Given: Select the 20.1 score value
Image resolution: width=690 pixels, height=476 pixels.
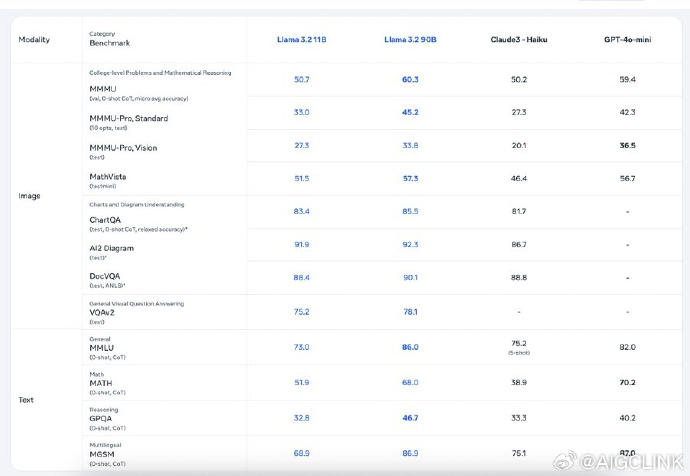Looking at the screenshot, I should click(x=519, y=145).
